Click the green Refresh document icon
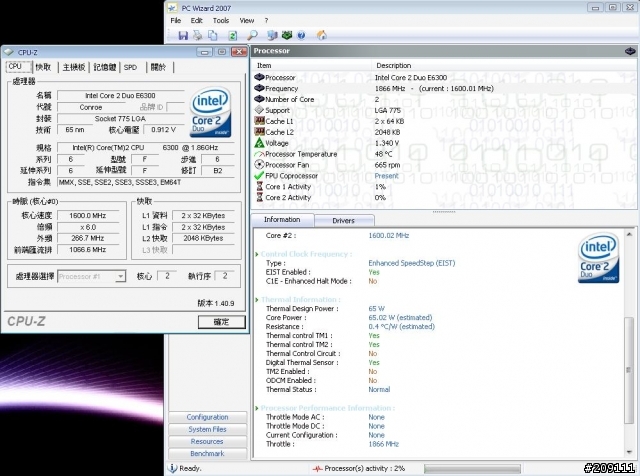Viewport: 640px width, 476px height. coord(233,36)
